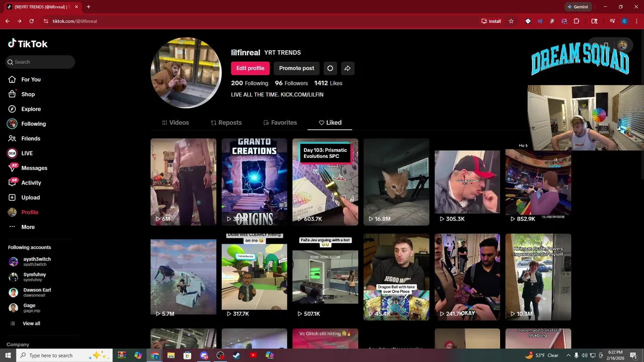The width and height of the screenshot is (644, 362).
Task: Go to the Explore page
Action: tap(31, 109)
